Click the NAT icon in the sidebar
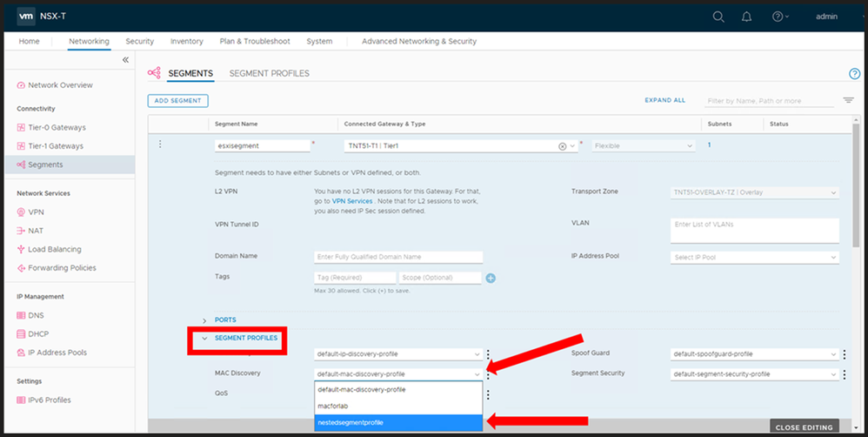Screen dimensions: 868x437 (x=21, y=231)
